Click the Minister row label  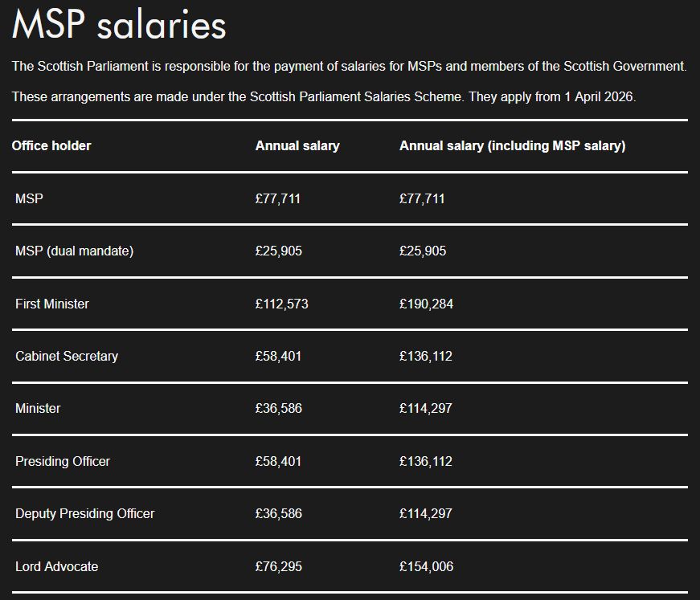pyautogui.click(x=38, y=409)
